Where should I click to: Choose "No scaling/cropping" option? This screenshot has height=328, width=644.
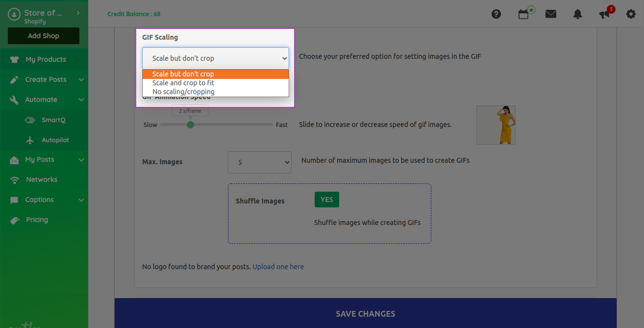point(183,92)
